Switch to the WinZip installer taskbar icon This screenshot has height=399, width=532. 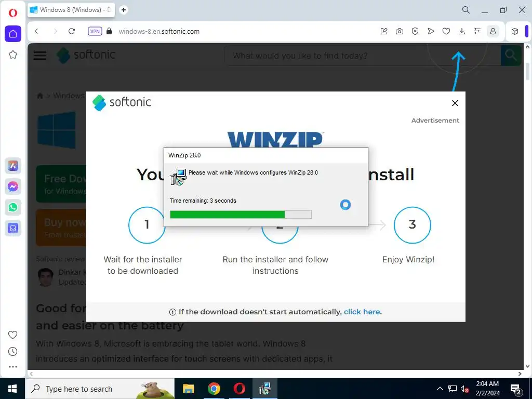click(264, 389)
